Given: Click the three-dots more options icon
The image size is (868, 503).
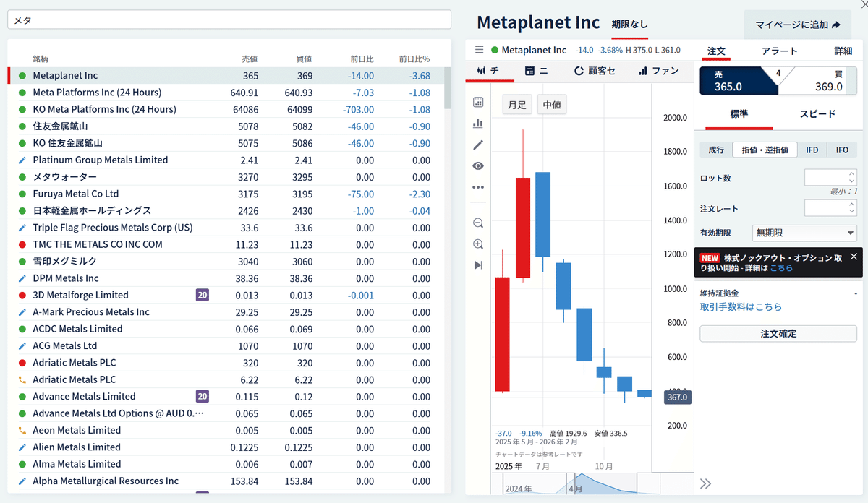Looking at the screenshot, I should 477,186.
